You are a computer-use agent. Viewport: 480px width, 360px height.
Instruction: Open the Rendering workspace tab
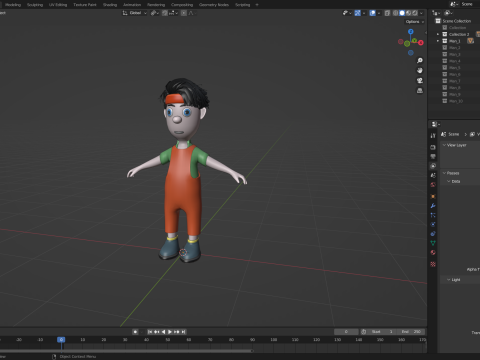click(156, 5)
